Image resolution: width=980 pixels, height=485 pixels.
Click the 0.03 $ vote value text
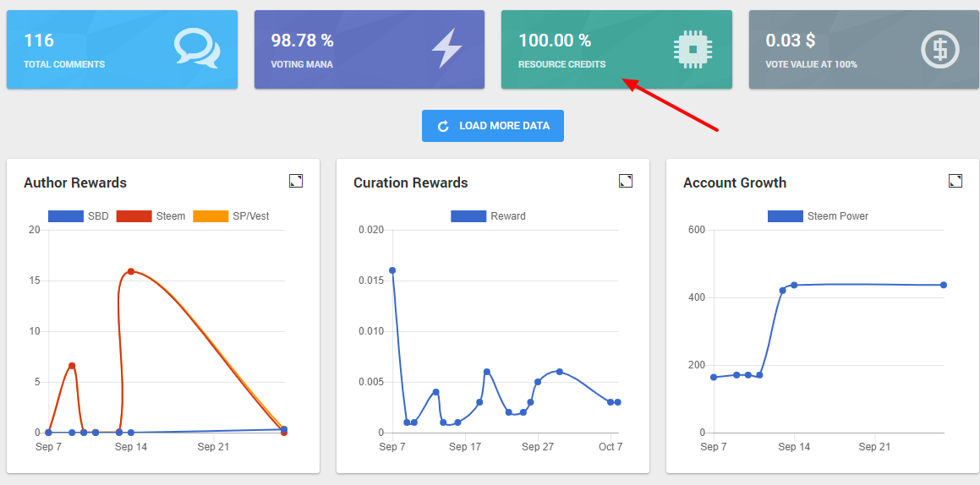(790, 40)
